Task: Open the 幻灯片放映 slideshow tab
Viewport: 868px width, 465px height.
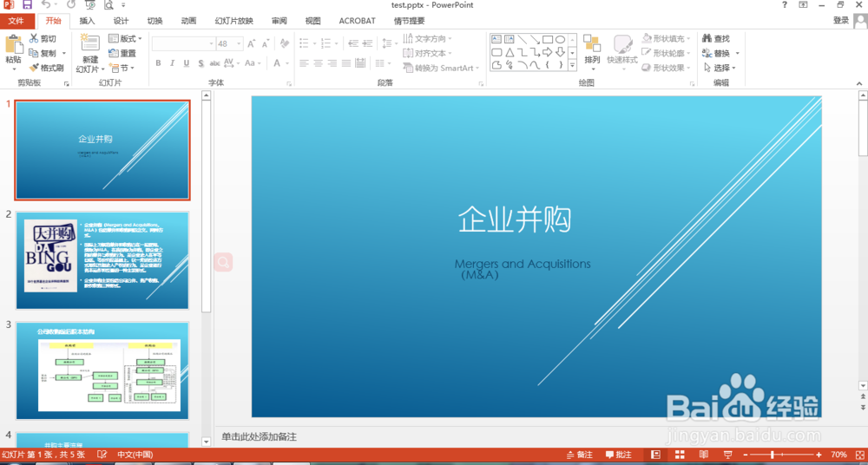Action: click(x=234, y=21)
